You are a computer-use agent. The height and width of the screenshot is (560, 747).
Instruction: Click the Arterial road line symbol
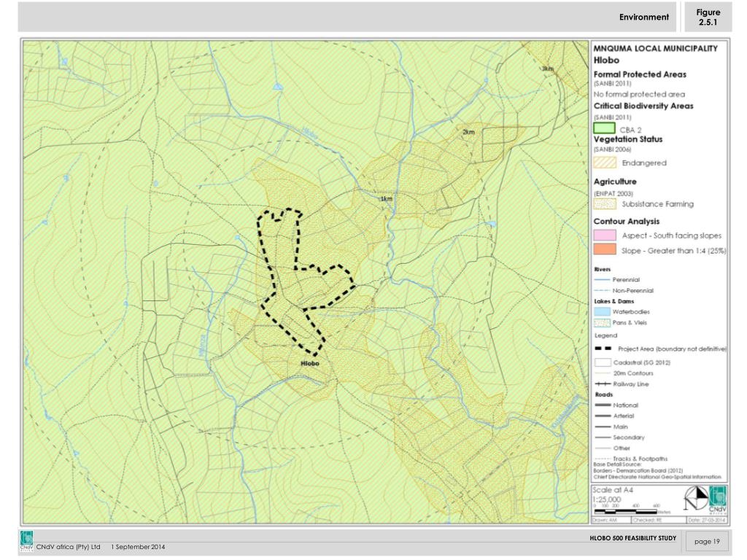pos(603,416)
